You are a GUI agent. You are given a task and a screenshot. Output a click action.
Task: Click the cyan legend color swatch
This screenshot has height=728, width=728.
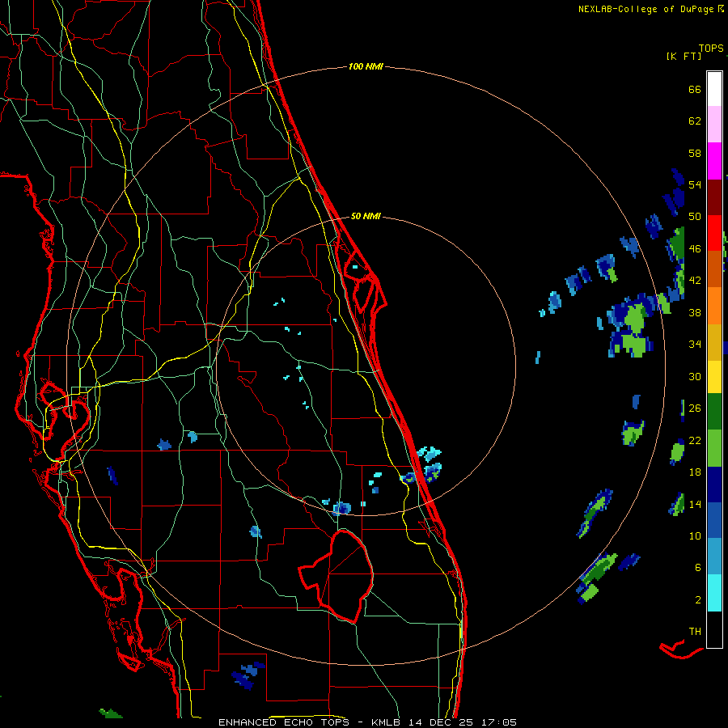(x=714, y=593)
